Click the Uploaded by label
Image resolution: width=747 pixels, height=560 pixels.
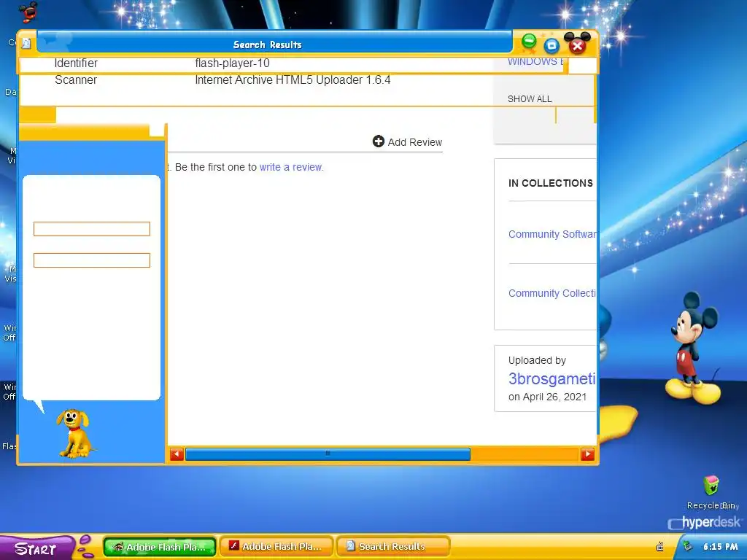pyautogui.click(x=537, y=360)
